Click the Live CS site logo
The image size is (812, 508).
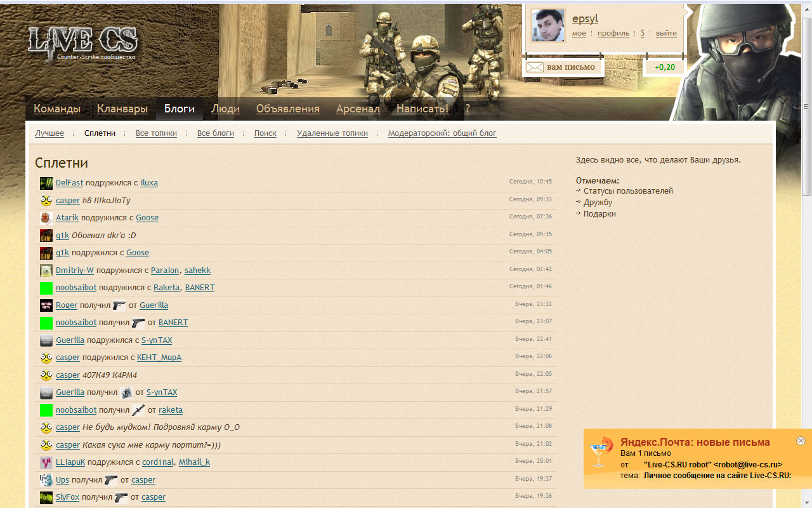[x=82, y=44]
